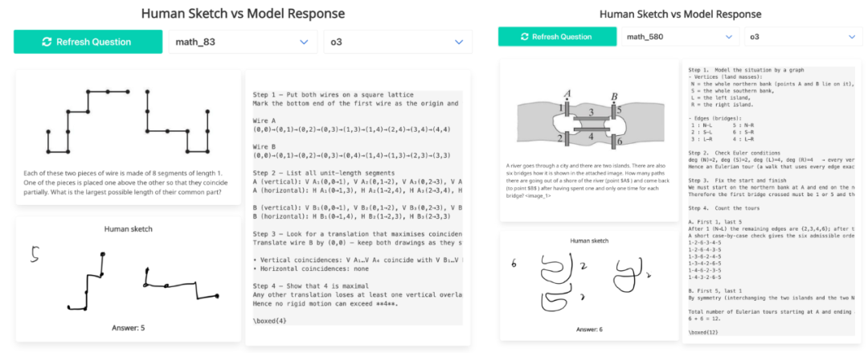Click the boxed{4} final answer line
Viewport: 868px width, 353px height.
269,321
